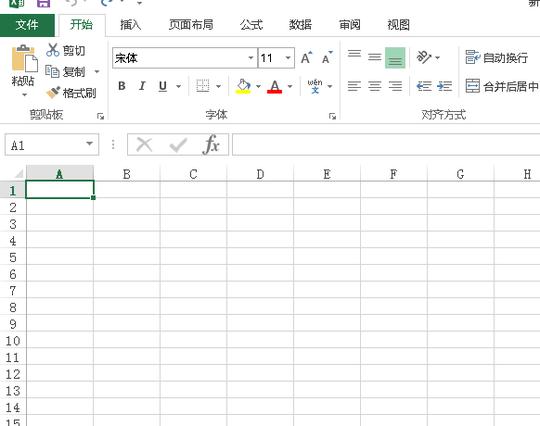540x426 pixels.
Task: Align text right
Action: point(395,86)
